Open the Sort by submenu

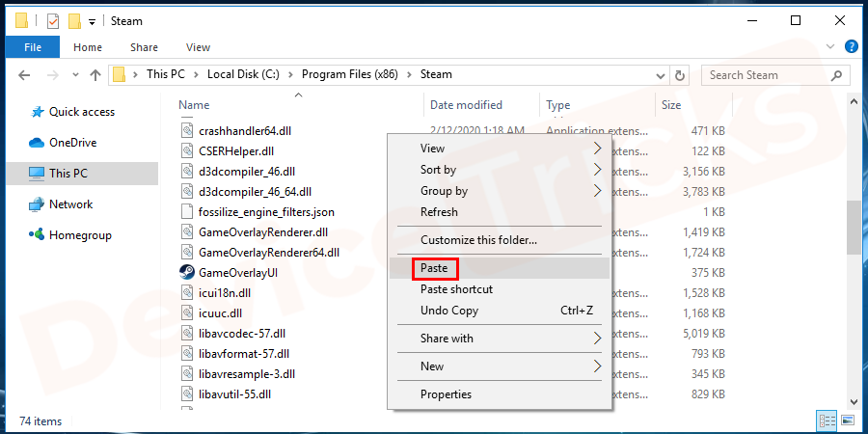[x=500, y=170]
